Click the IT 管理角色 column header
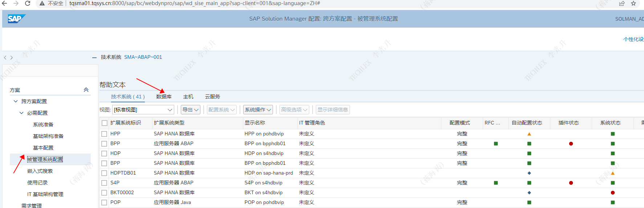The width and height of the screenshot is (644, 208). click(x=312, y=123)
